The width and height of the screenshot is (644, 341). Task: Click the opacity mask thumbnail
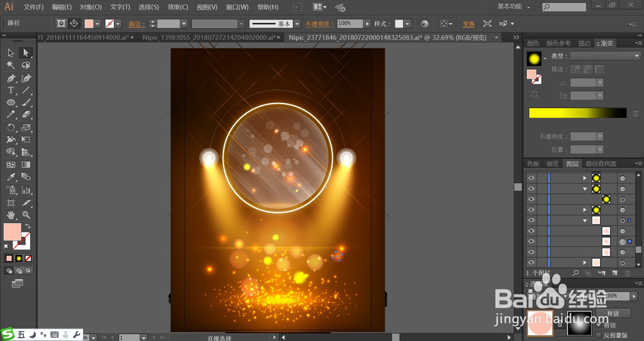coord(579,322)
